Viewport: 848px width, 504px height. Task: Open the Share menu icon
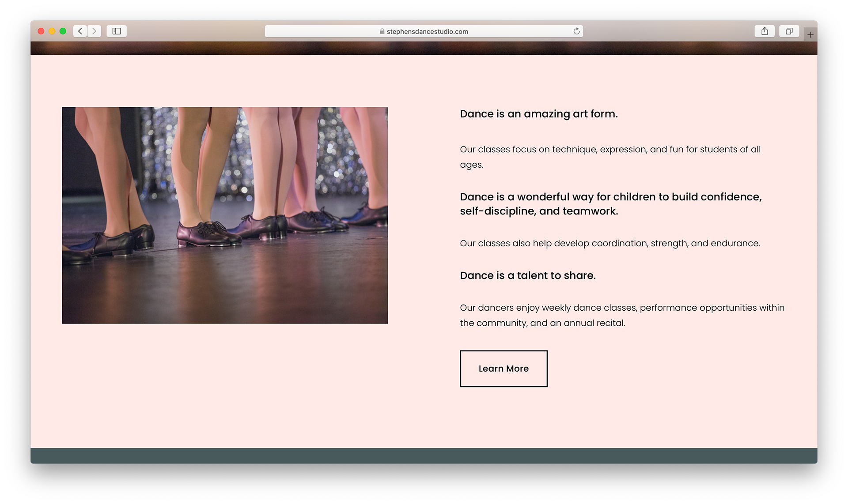[x=765, y=31]
